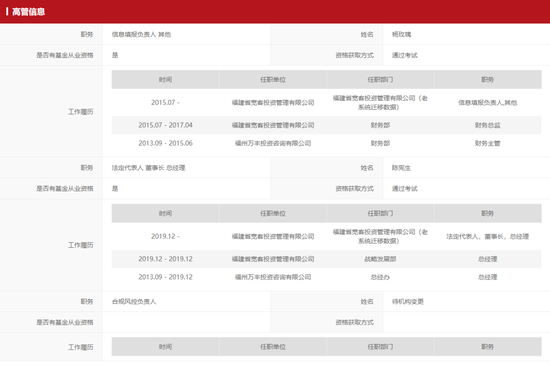Select the position value 信息填报负责人 其他 in the first profile
This screenshot has width=550, height=372.
[141, 34]
